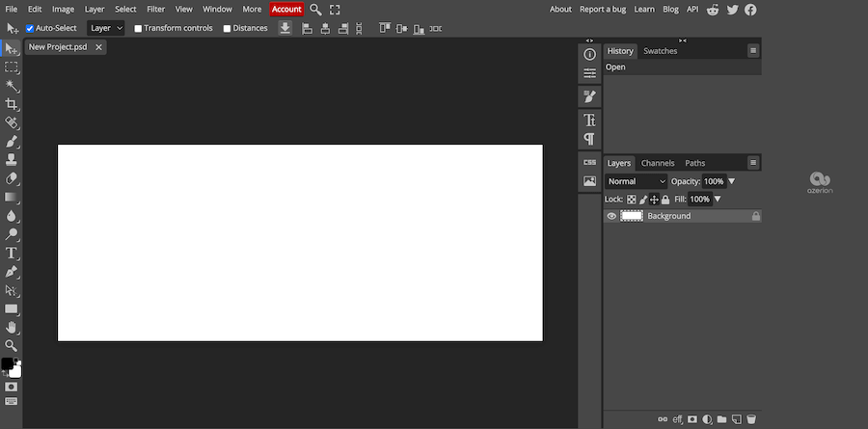Click the keyboard icon at toolbar bottom
The image size is (868, 429).
[x=11, y=401]
